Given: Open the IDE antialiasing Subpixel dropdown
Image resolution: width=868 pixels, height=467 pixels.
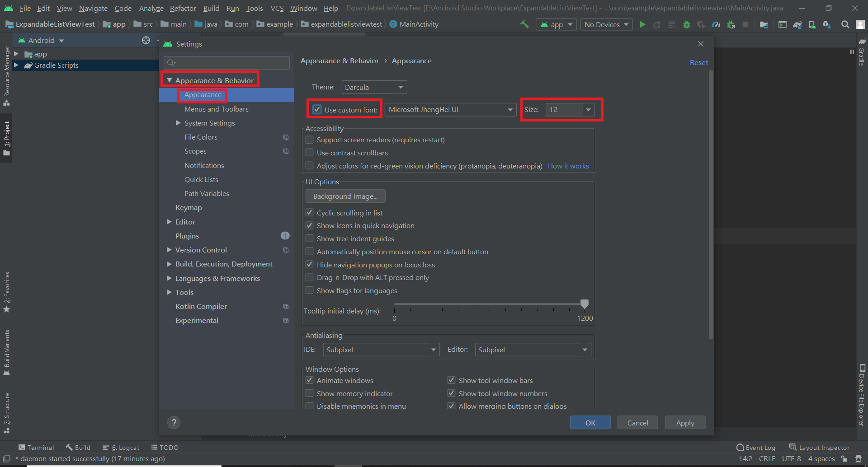Looking at the screenshot, I should pyautogui.click(x=381, y=350).
